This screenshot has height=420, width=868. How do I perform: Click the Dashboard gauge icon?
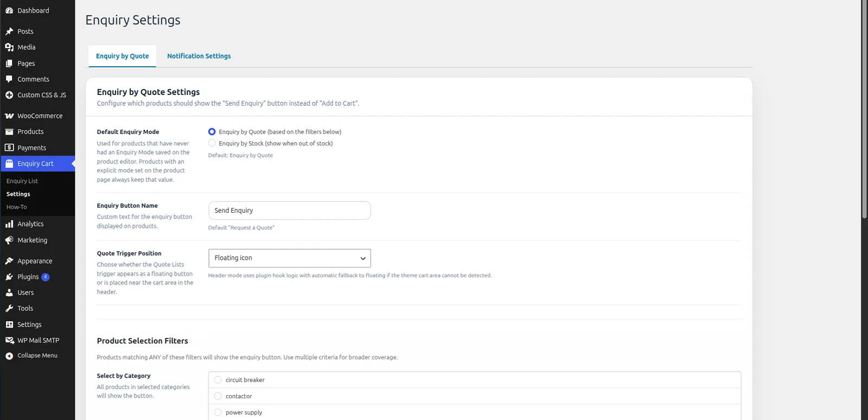[x=9, y=10]
